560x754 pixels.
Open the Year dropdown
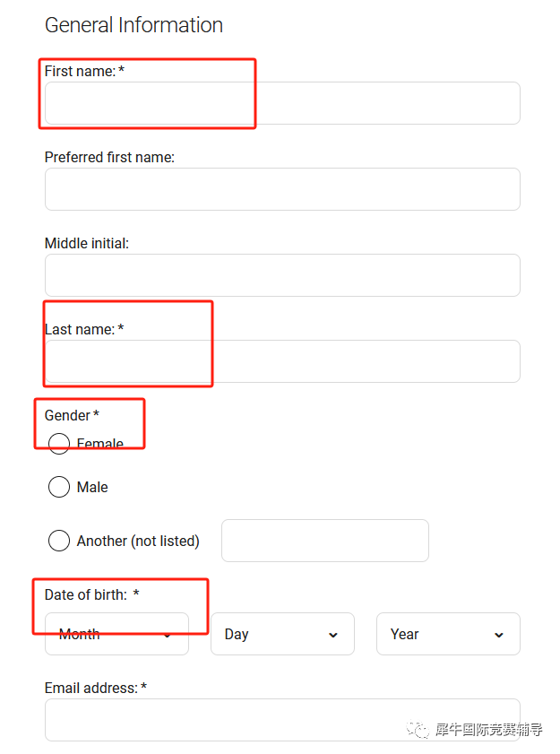point(448,634)
